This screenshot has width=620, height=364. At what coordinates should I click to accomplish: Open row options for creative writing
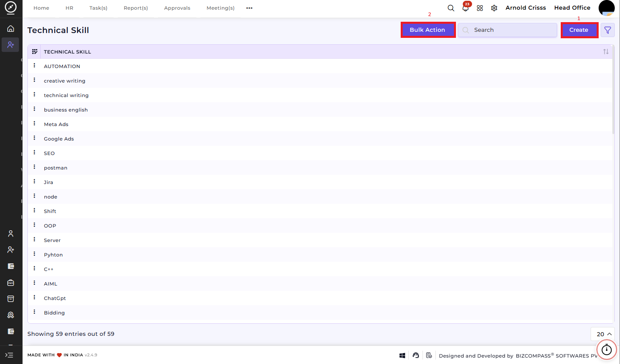point(34,80)
